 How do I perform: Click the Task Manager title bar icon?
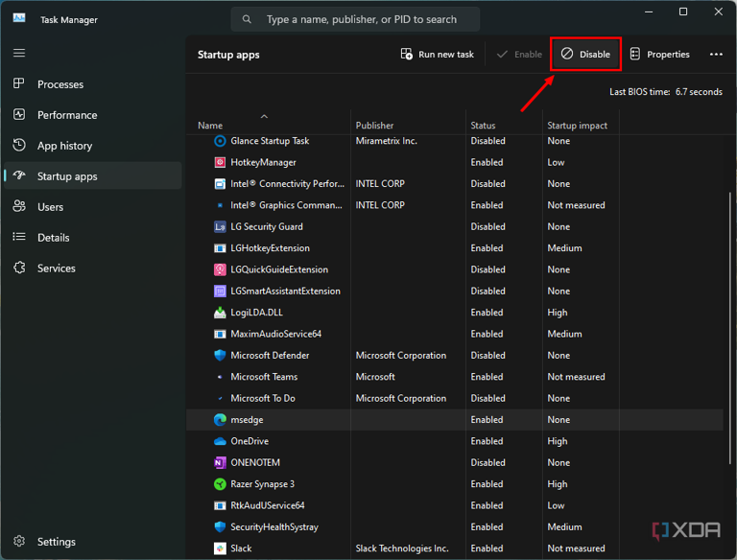point(19,18)
